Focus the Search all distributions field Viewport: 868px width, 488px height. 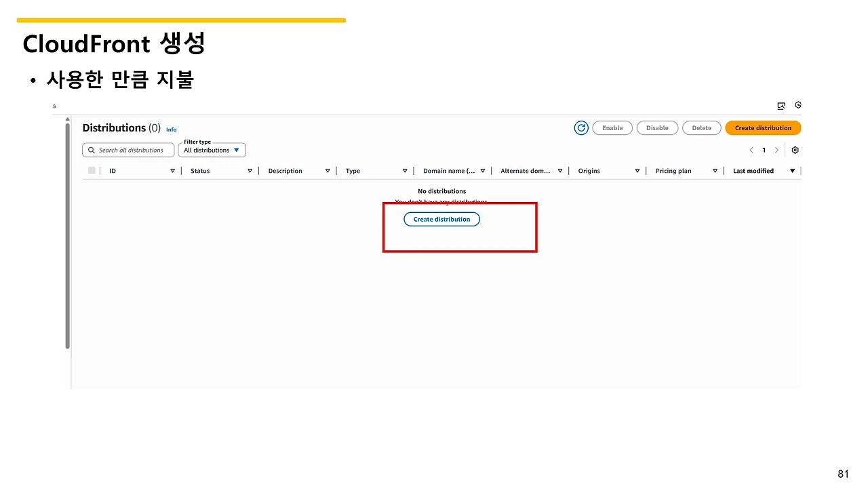click(128, 150)
